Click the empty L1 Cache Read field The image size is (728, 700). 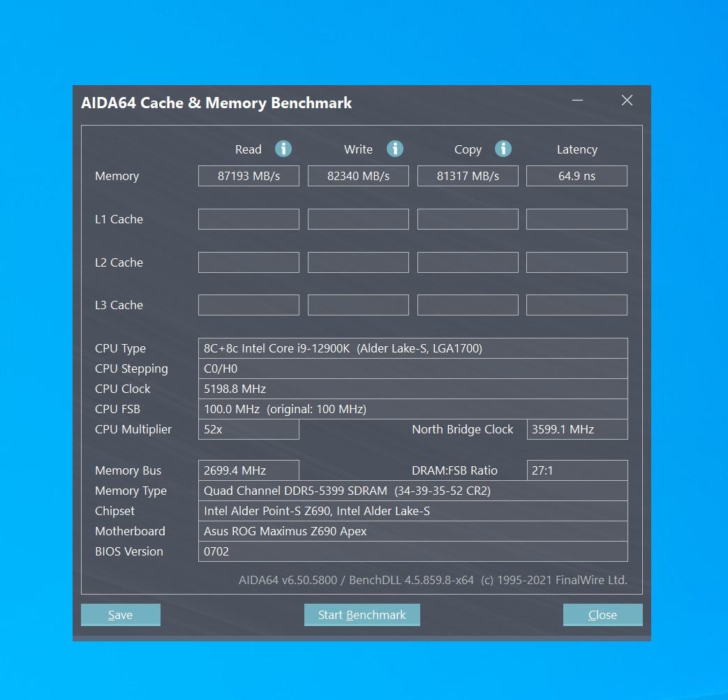(249, 219)
